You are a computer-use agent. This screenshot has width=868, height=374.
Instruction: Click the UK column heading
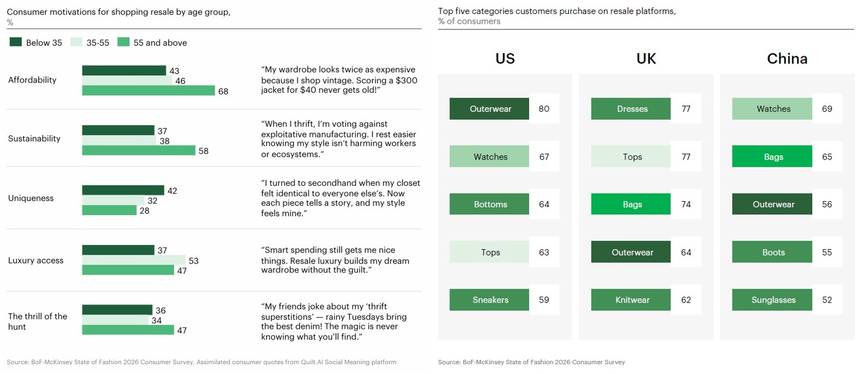646,59
